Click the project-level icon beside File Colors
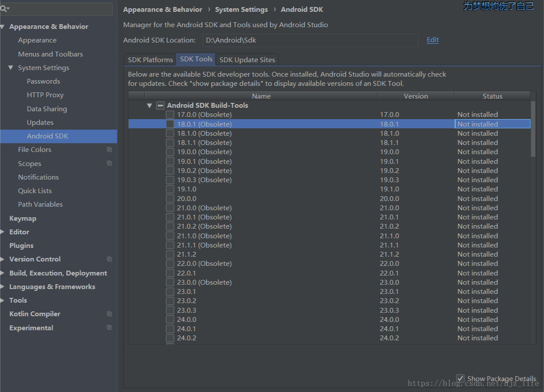The width and height of the screenshot is (544, 392). click(x=109, y=150)
